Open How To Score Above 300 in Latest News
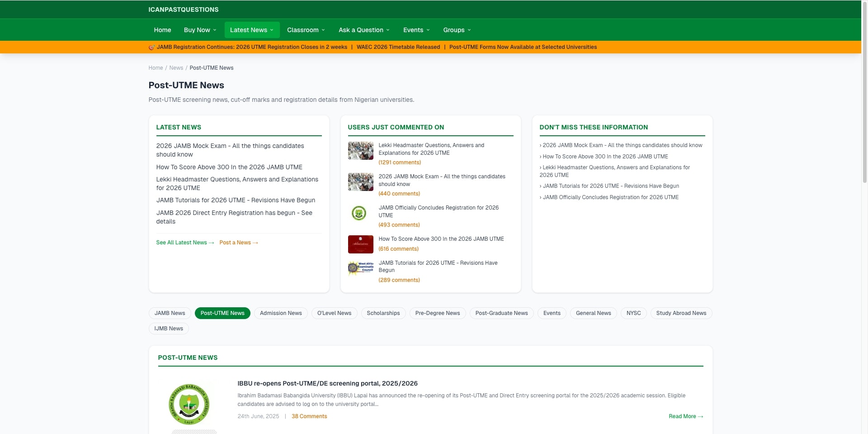868x434 pixels. (229, 167)
